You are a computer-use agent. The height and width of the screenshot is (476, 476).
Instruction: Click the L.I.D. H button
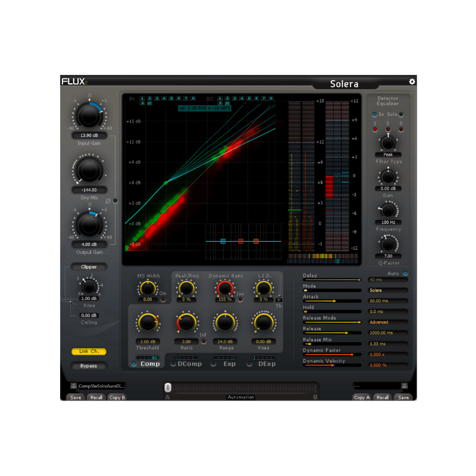click(x=278, y=300)
